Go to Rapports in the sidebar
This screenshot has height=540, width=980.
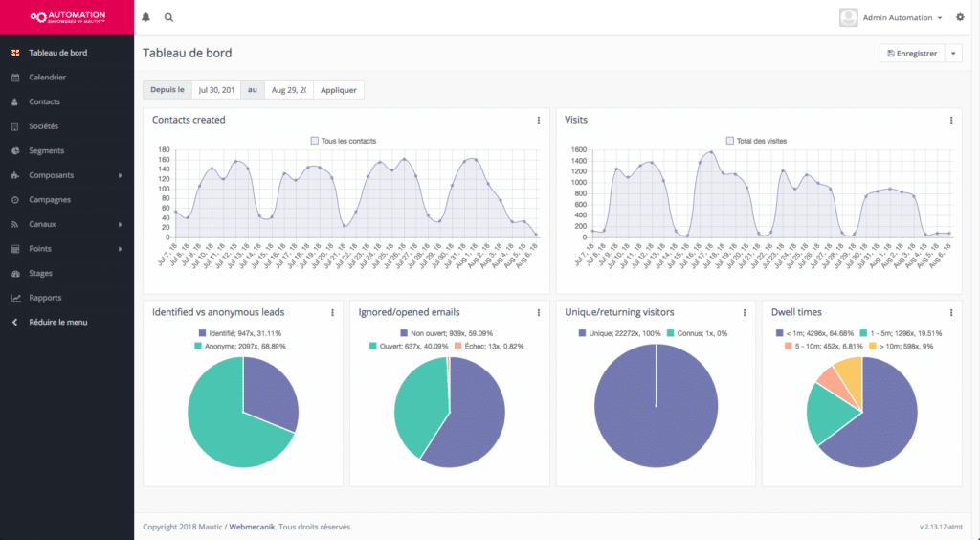(x=45, y=298)
